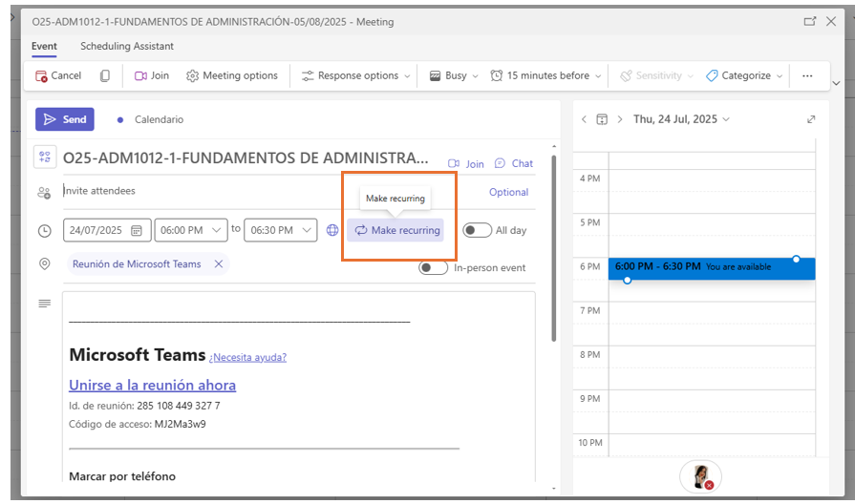Close the meeting window
This screenshot has height=504, width=855.
[831, 21]
